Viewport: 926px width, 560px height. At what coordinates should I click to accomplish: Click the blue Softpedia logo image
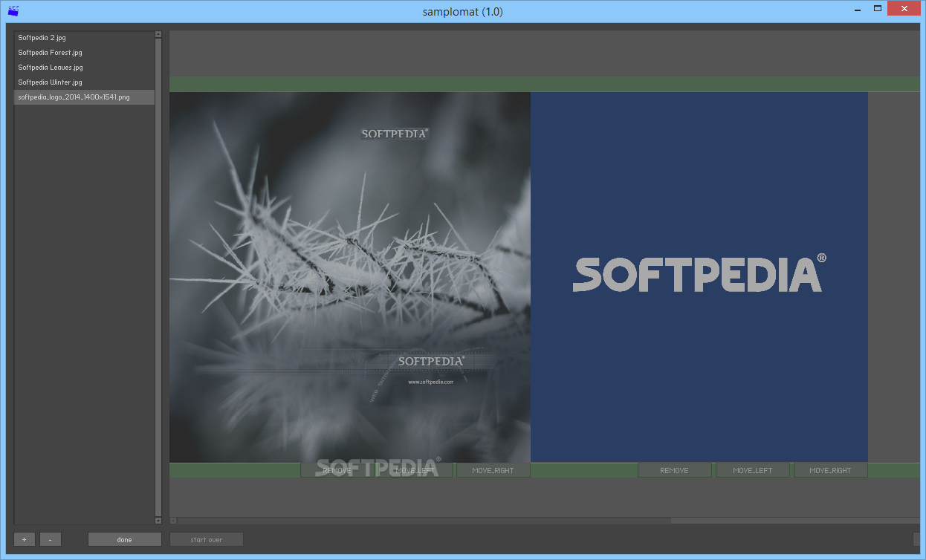click(699, 277)
